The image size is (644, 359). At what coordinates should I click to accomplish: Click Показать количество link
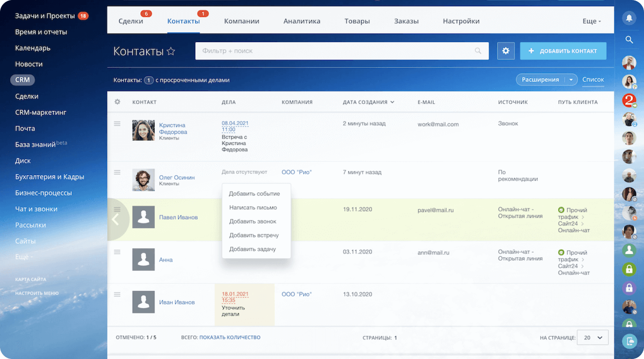tap(230, 338)
